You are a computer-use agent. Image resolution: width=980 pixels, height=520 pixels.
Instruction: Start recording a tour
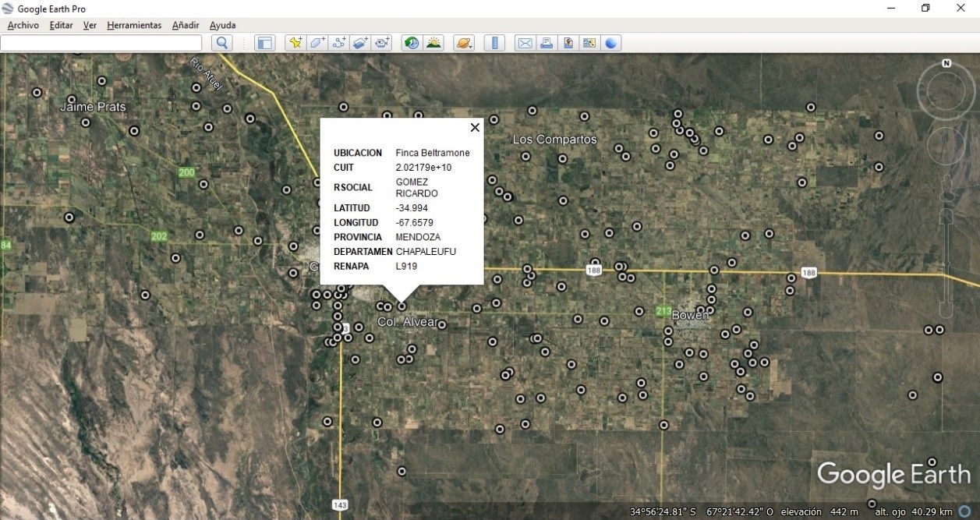tap(381, 43)
